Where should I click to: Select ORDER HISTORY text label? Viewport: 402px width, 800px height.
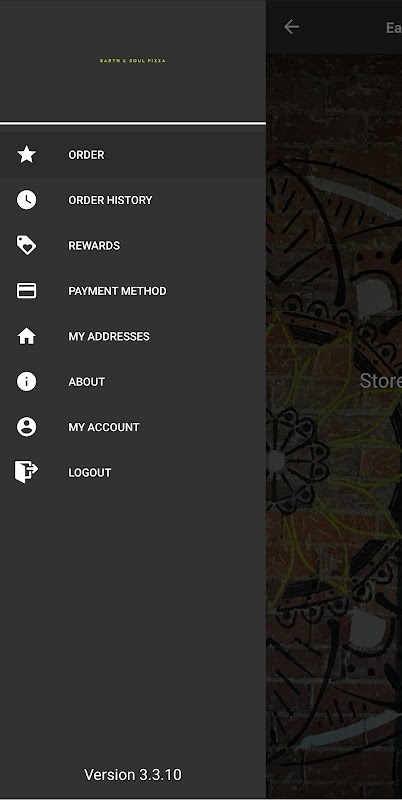click(x=110, y=200)
